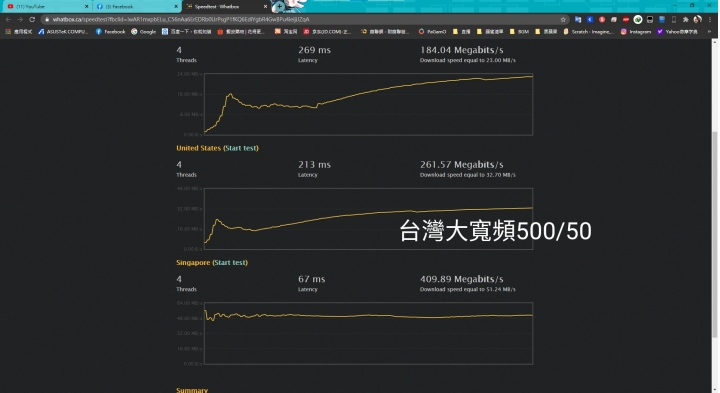Click the 67 ms latency value
The height and width of the screenshot is (393, 720).
[x=311, y=279]
